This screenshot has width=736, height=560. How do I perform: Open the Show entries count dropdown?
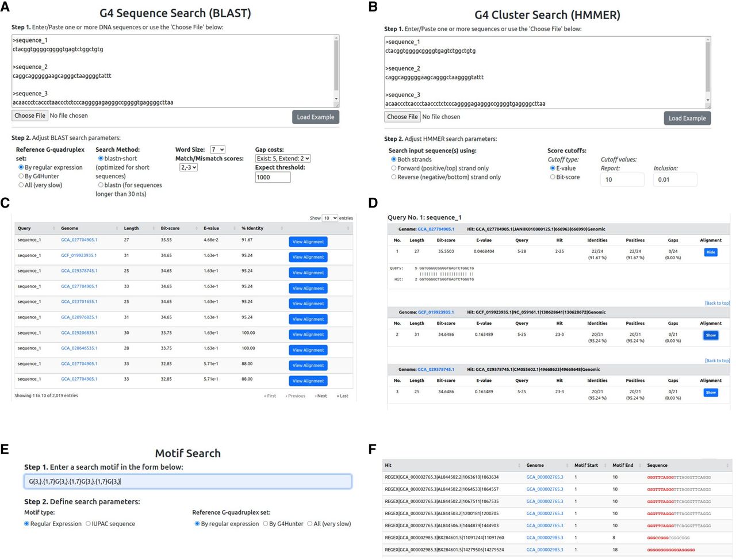pos(329,218)
